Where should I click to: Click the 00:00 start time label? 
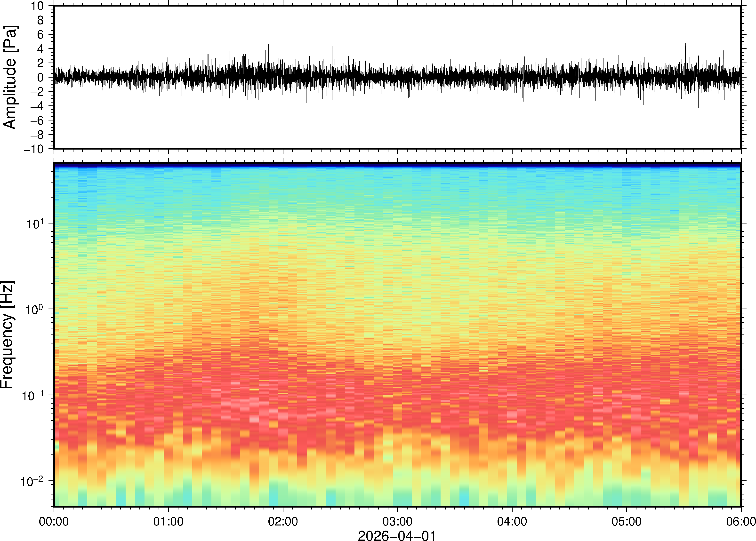pos(54,521)
